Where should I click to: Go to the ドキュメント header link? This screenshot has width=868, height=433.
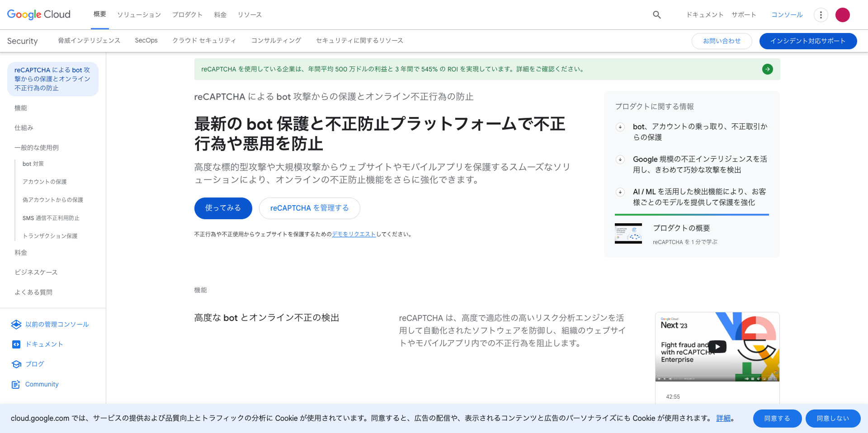click(x=705, y=15)
